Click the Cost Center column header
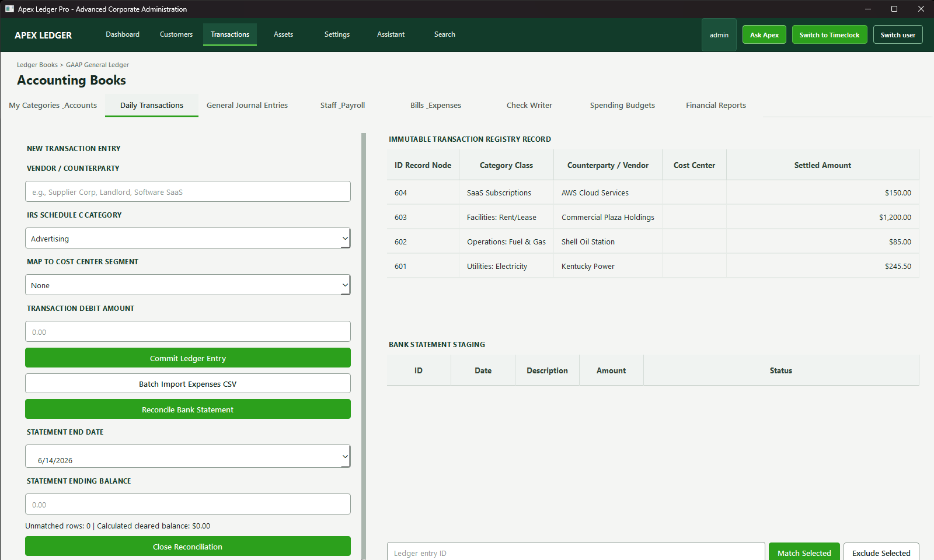The width and height of the screenshot is (934, 560). pyautogui.click(x=694, y=165)
